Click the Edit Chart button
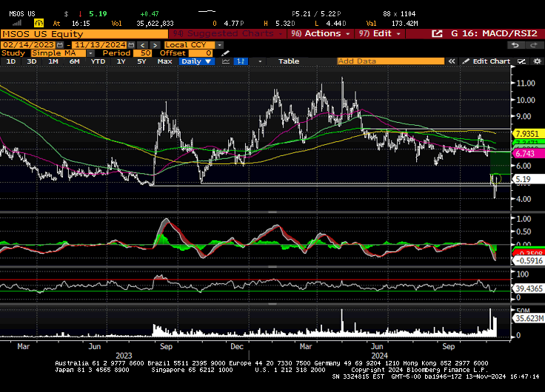The image size is (545, 392). click(x=487, y=61)
